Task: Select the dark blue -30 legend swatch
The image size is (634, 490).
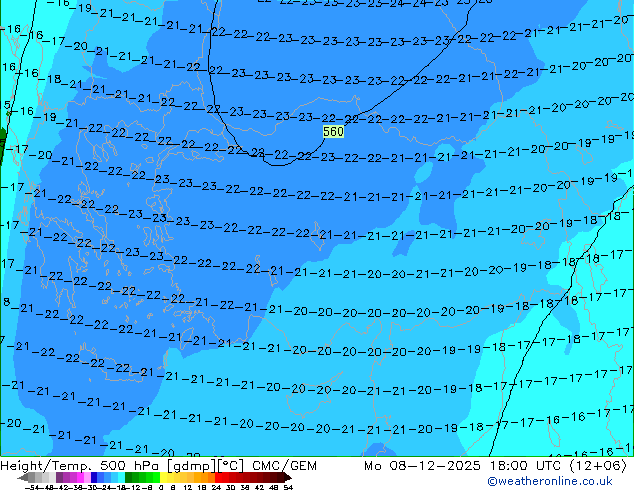Action: 94,477
